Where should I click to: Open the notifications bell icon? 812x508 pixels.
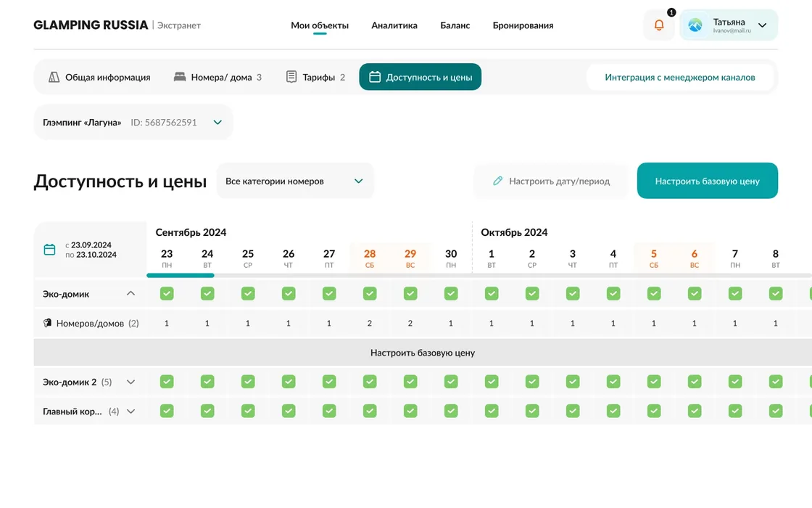659,25
